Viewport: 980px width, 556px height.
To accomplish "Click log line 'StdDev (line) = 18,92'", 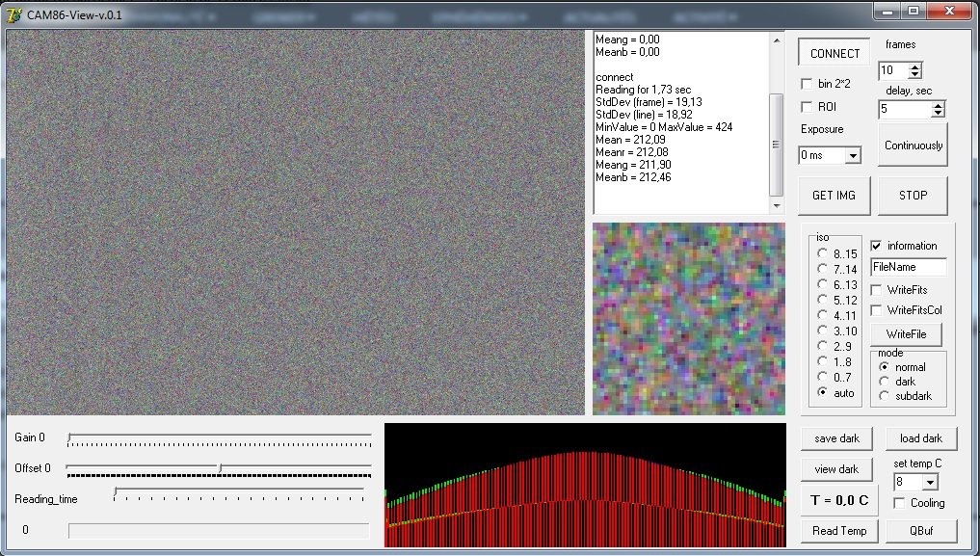I will (x=645, y=115).
